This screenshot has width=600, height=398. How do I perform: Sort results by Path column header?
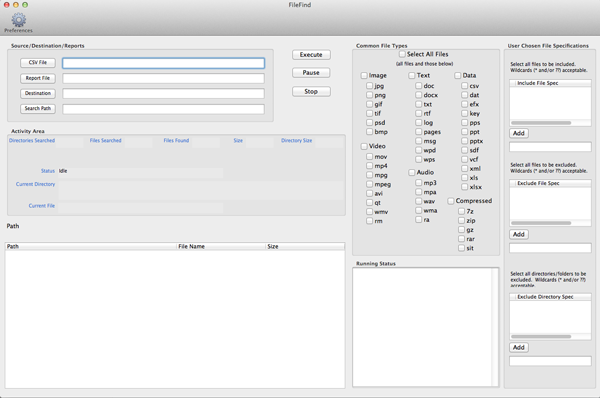[91, 246]
